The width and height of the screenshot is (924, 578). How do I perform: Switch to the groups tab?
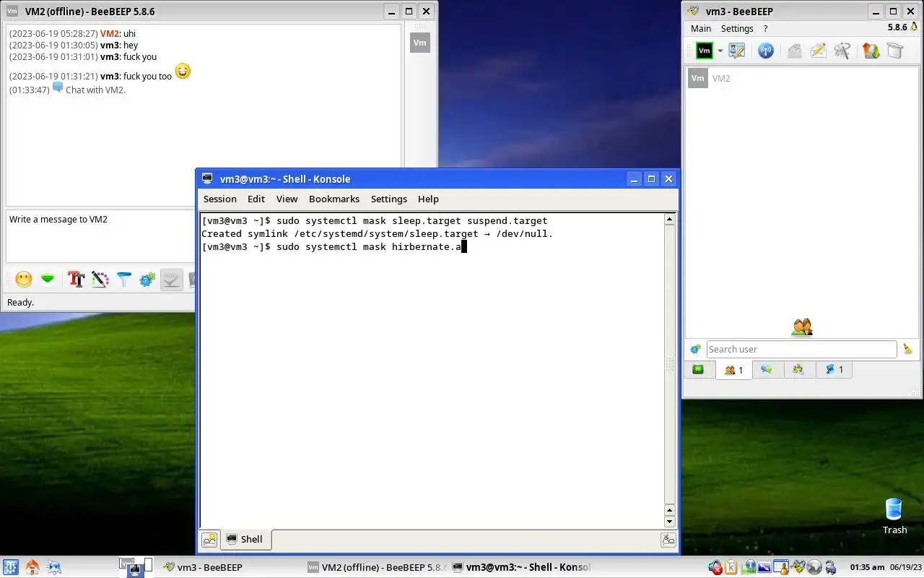tap(798, 370)
